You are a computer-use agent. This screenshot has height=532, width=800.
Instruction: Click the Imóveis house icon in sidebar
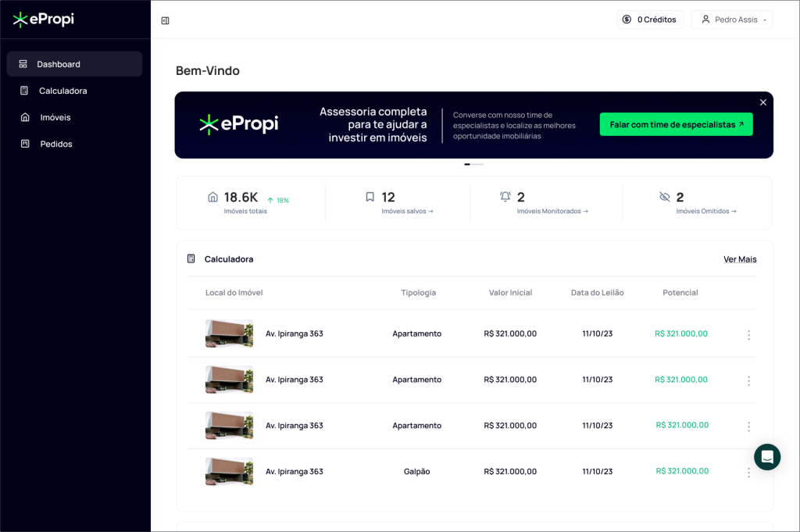tap(25, 117)
